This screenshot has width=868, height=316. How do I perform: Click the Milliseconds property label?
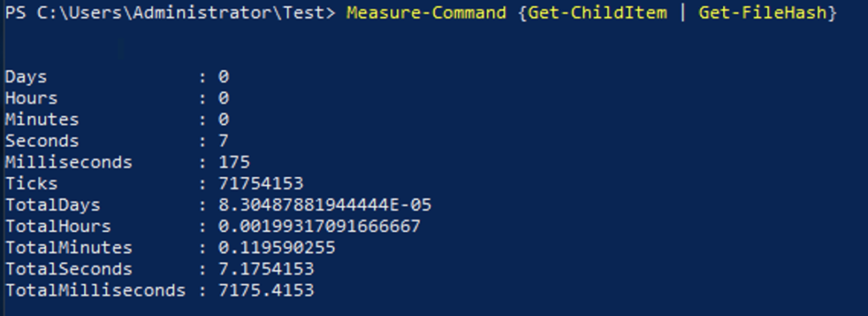[x=70, y=162]
